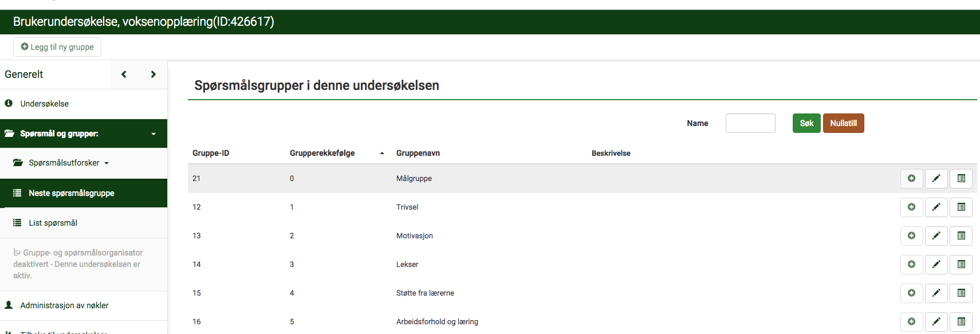Click the left chevron next to Generelt

coord(124,74)
